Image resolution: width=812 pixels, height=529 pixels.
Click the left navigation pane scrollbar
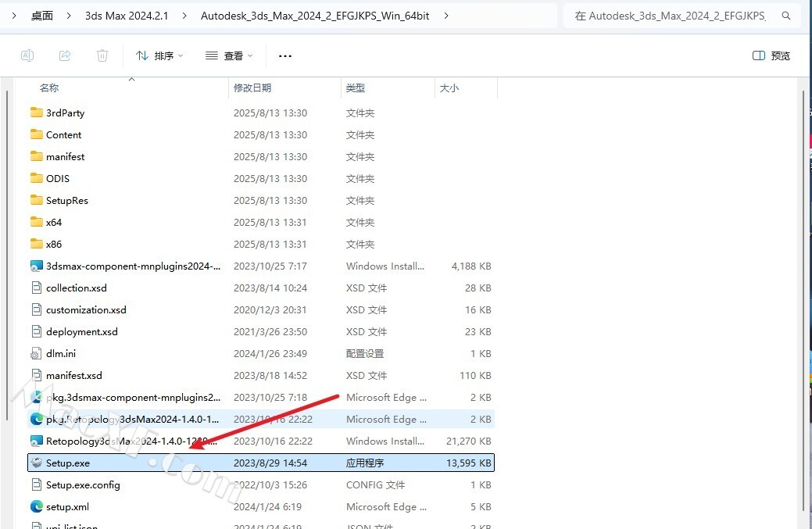pyautogui.click(x=7, y=256)
